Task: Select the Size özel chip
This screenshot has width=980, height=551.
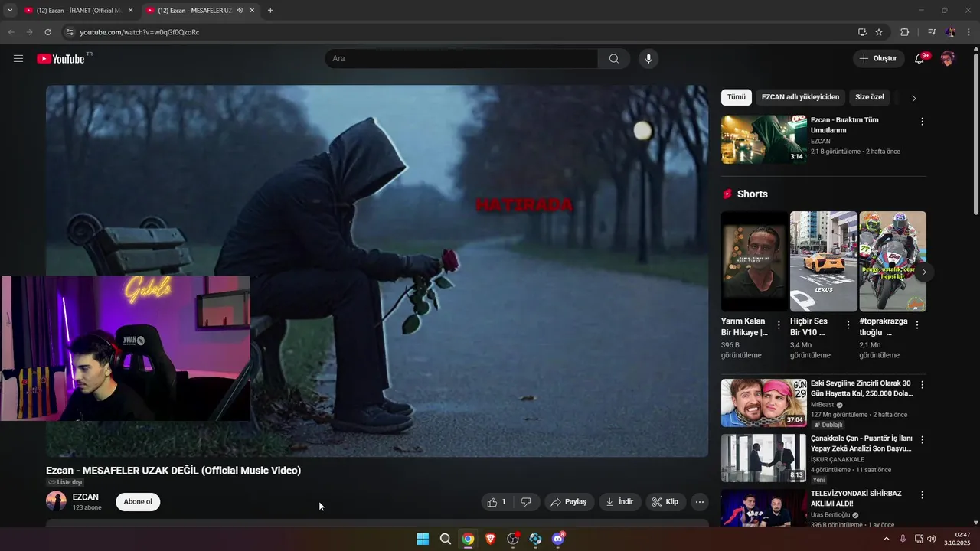Action: tap(870, 97)
